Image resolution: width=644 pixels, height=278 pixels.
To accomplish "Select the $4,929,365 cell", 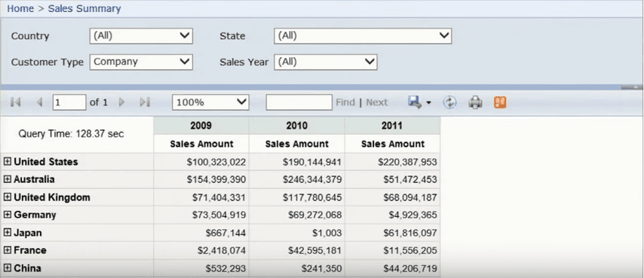I will click(x=393, y=215).
